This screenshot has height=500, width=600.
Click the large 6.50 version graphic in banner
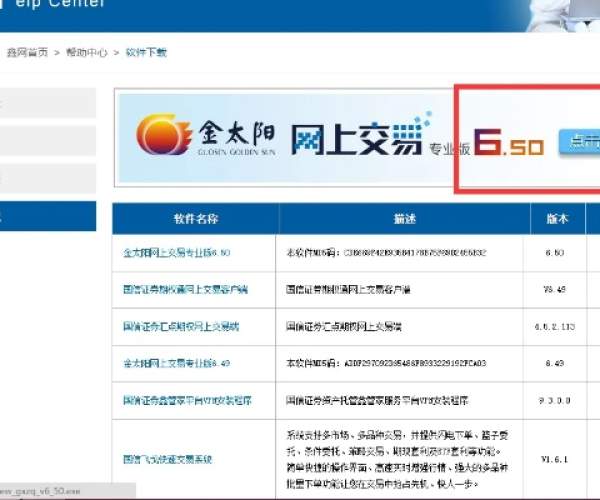pyautogui.click(x=509, y=142)
